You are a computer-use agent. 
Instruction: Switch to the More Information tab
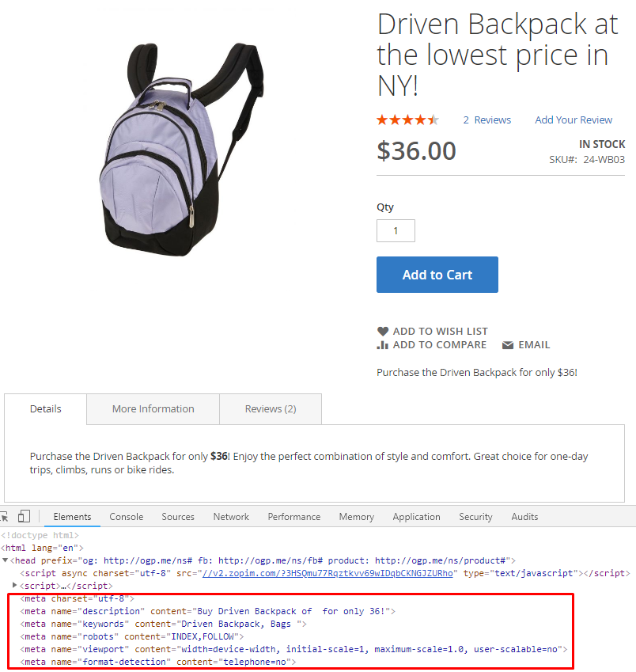click(x=153, y=409)
